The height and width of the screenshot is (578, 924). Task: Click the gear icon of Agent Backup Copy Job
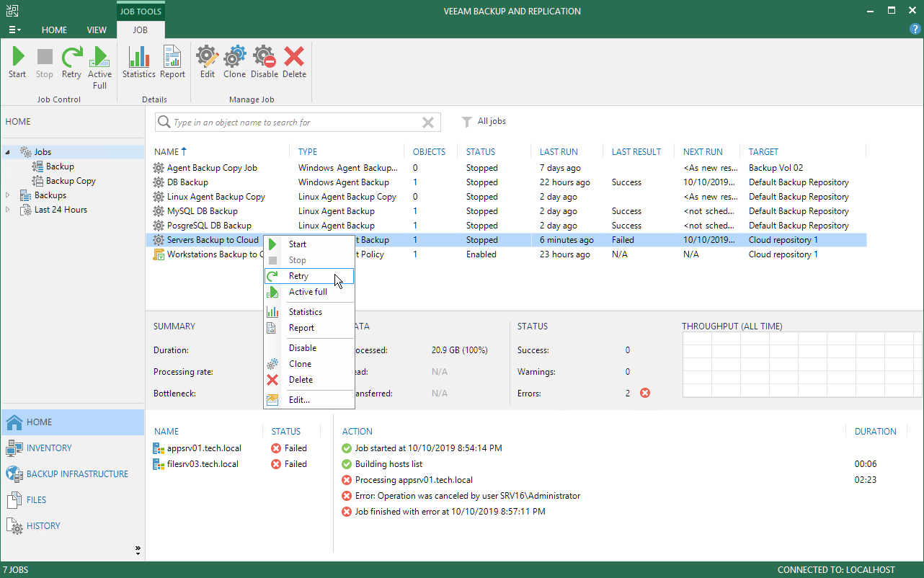tap(159, 168)
